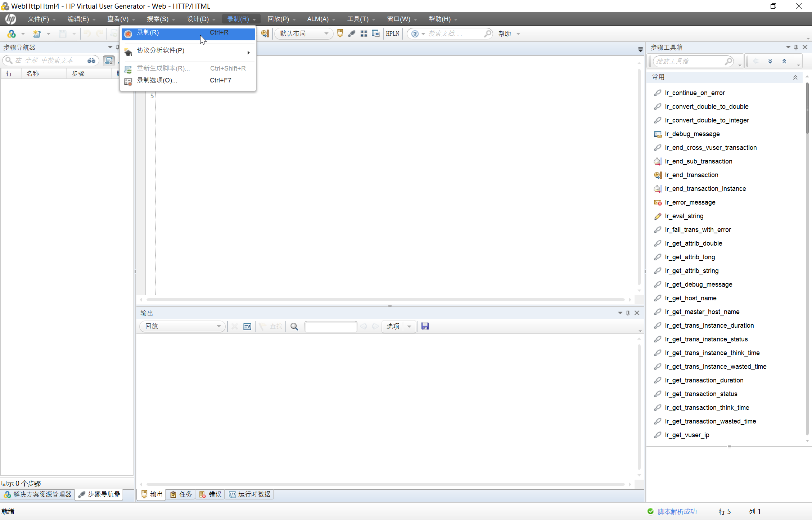Open search in the output panel magnifier icon
Screen dimensions: 812x520
294,326
